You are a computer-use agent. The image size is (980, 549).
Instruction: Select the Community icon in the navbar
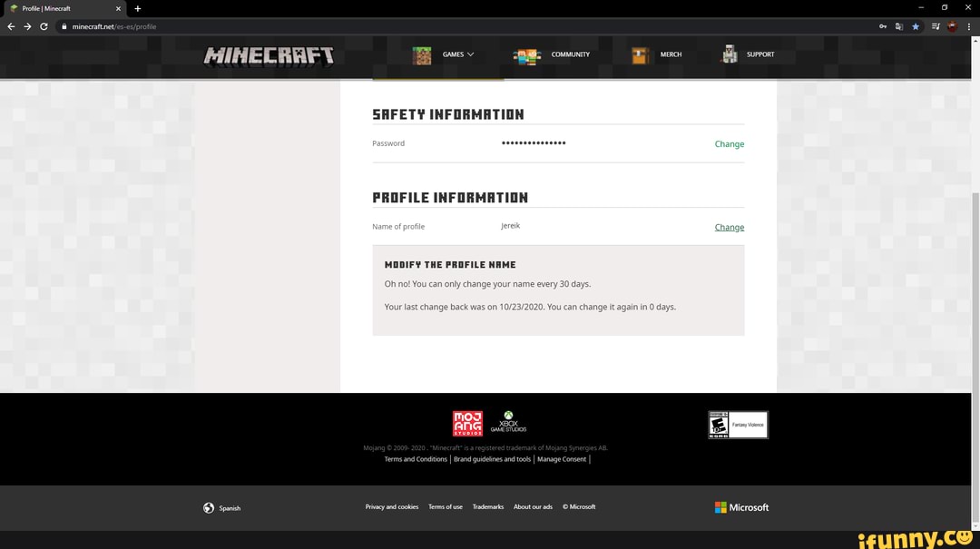coord(527,54)
